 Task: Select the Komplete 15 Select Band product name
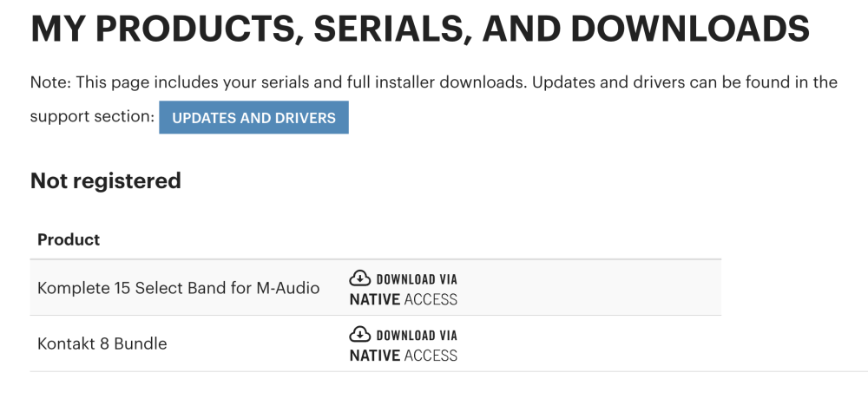coord(178,288)
